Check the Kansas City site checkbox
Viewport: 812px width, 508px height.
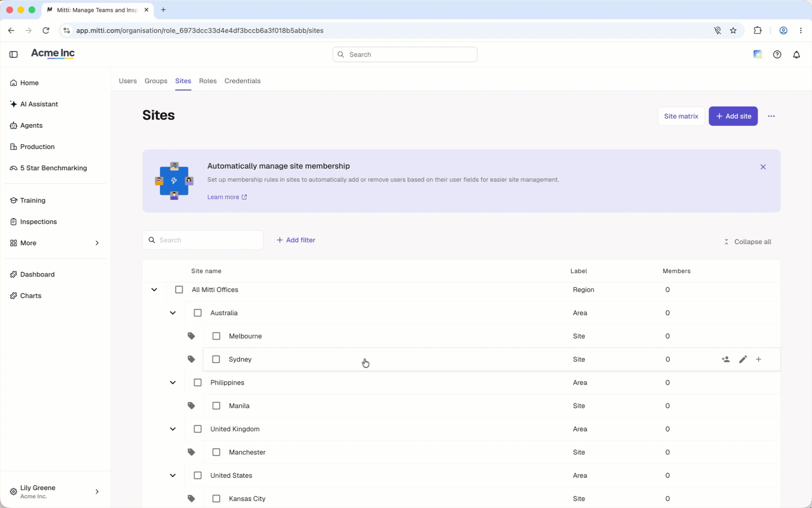click(x=216, y=499)
